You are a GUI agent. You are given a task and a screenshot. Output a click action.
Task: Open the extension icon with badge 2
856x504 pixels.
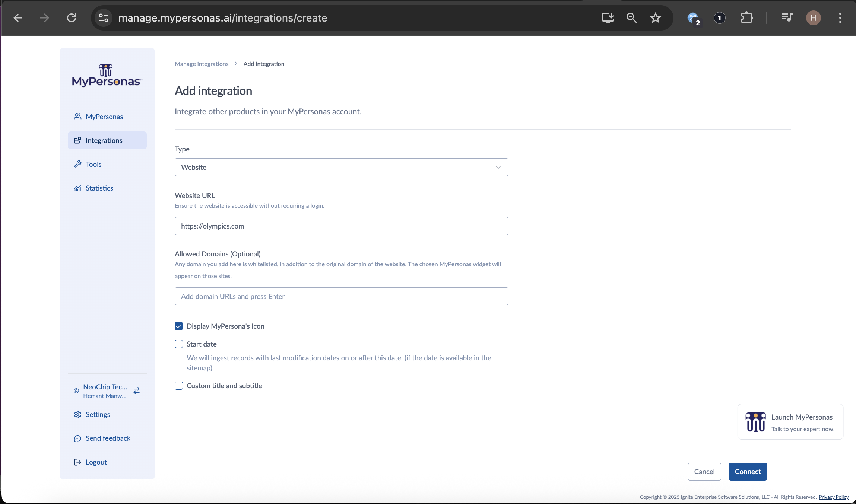click(694, 19)
